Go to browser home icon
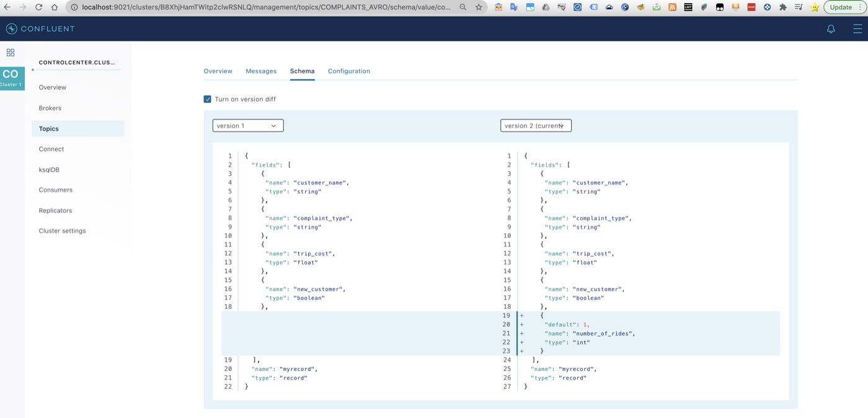 (x=55, y=7)
